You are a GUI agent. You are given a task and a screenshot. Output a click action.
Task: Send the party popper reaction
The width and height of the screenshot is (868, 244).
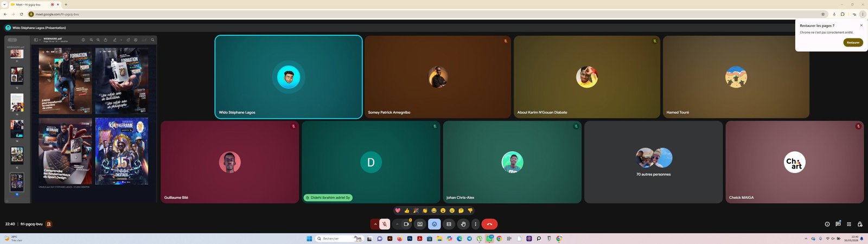[x=416, y=210]
